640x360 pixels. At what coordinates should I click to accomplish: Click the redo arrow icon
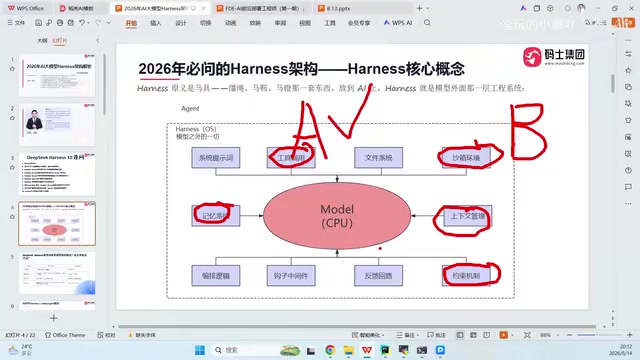click(x=98, y=23)
